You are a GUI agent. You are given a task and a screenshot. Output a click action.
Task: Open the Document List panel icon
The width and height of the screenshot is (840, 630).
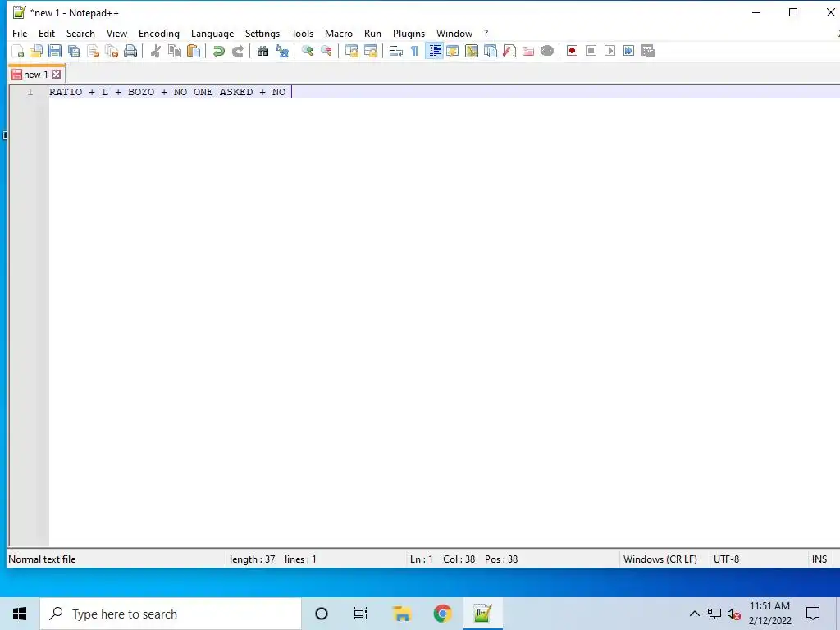(x=491, y=51)
